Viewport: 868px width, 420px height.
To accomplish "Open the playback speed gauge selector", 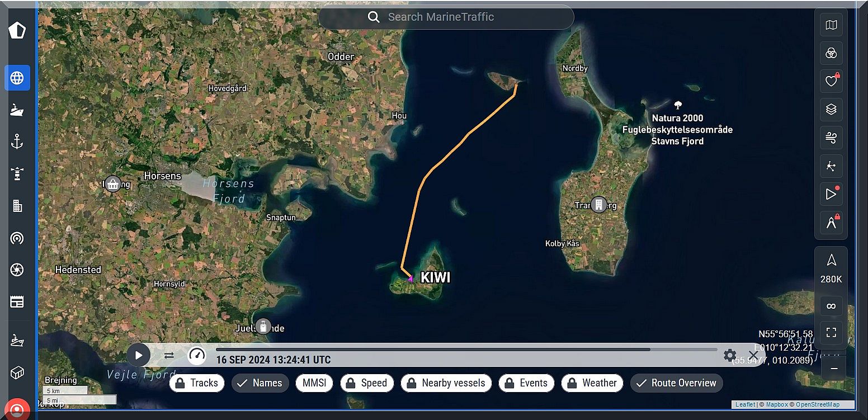I will 196,355.
